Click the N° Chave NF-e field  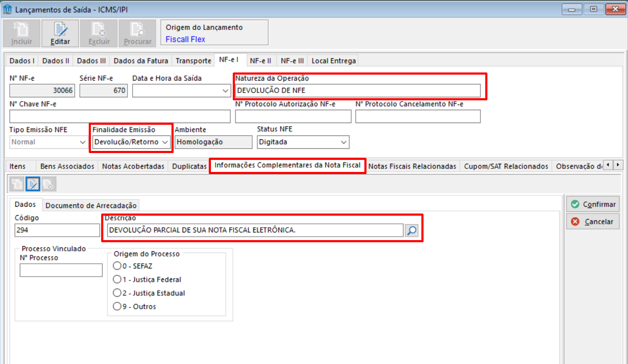tap(120, 116)
